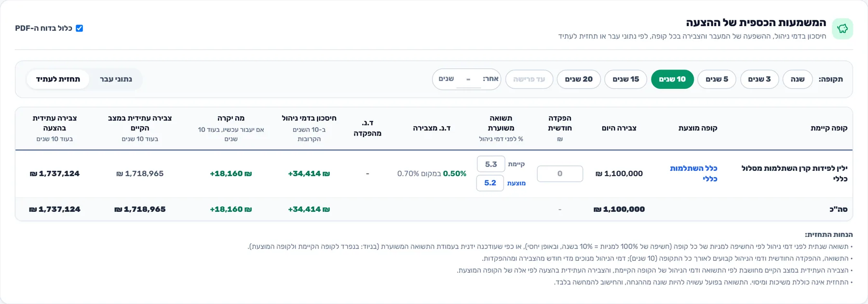Image resolution: width=868 pixels, height=304 pixels.
Task: Click the 'ד.ג. מצבירה' column header
Action: (432, 128)
